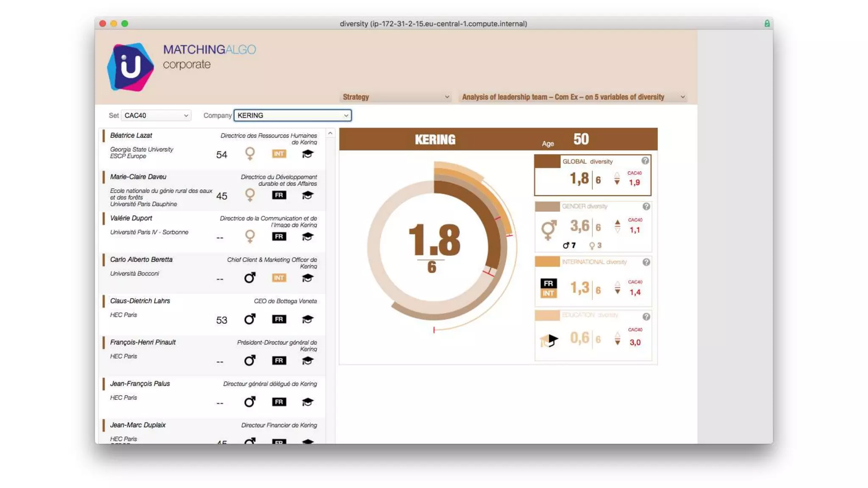868x488 pixels.
Task: Click Béatrice Lazat's female gender icon
Action: tap(250, 154)
